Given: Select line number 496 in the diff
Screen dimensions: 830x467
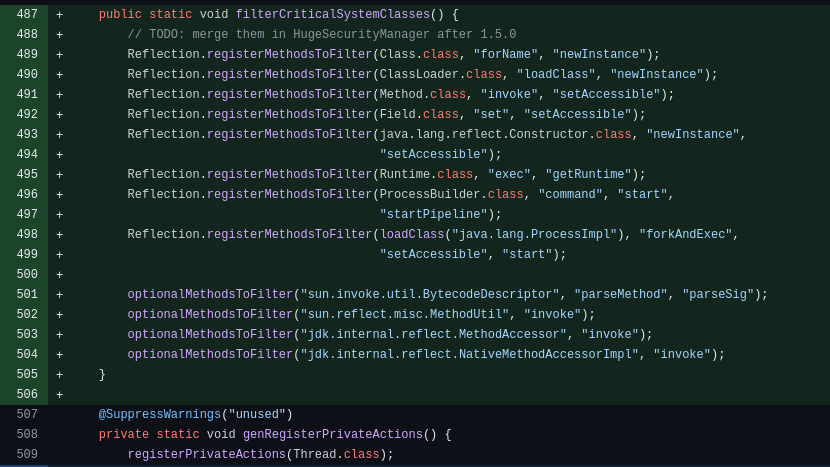Looking at the screenshot, I should 27,194.
